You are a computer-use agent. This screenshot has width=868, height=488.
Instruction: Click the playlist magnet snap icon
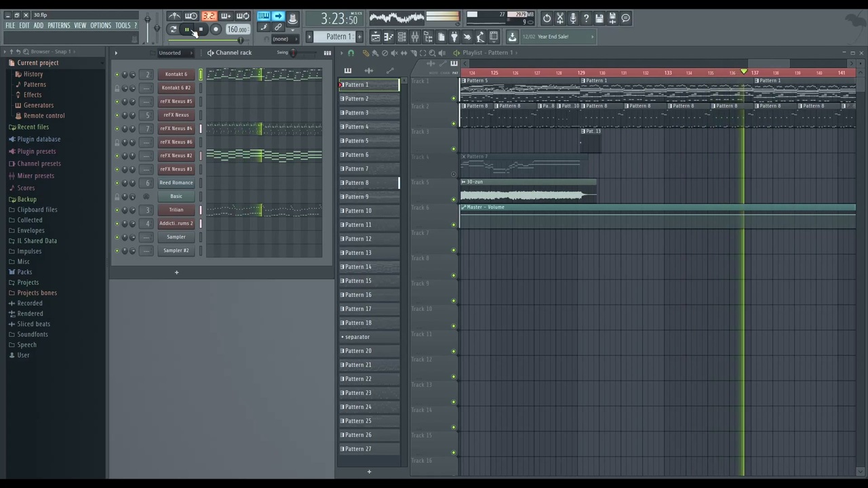coord(351,53)
